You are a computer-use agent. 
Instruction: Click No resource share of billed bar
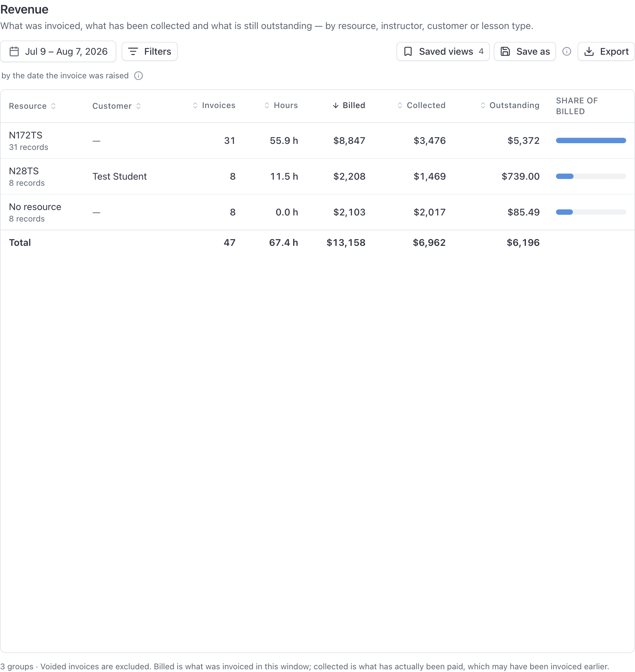tap(591, 212)
